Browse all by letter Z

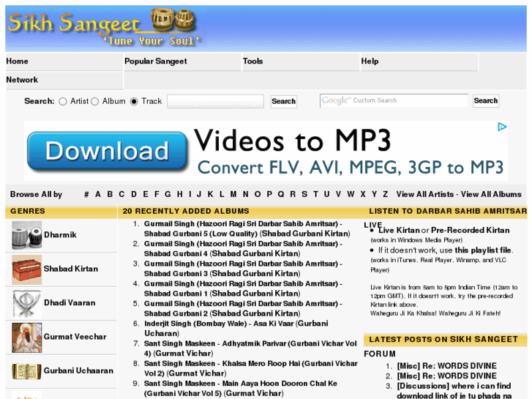tap(386, 195)
